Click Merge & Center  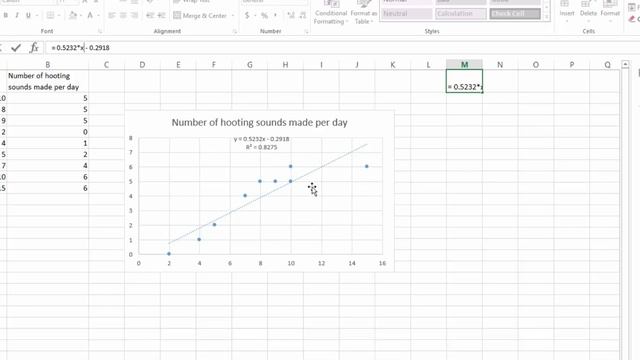tap(200, 16)
